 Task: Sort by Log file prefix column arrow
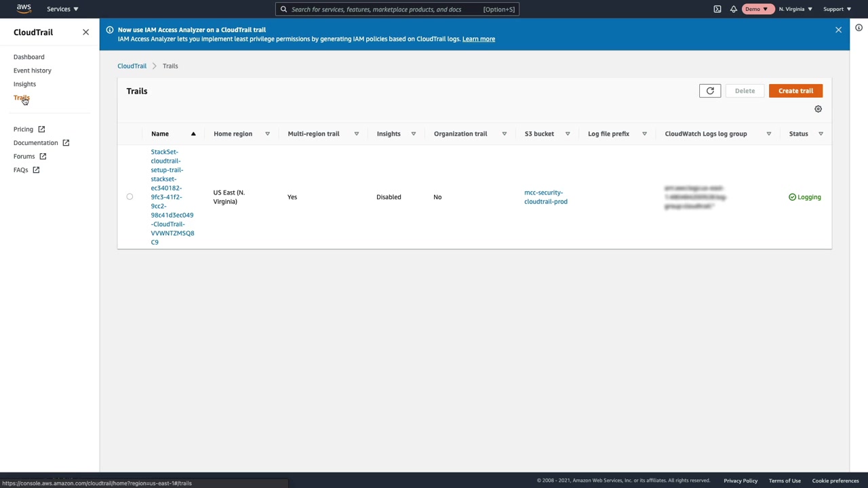click(x=644, y=134)
